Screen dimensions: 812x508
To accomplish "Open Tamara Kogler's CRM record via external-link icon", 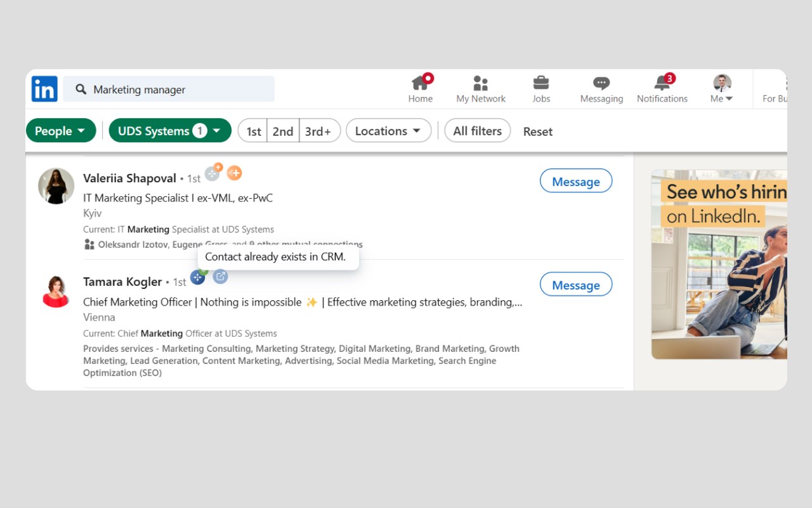I will [x=220, y=276].
